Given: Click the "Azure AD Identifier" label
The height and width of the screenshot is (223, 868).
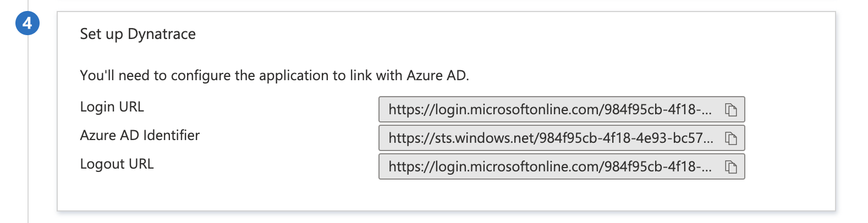Looking at the screenshot, I should 140,135.
